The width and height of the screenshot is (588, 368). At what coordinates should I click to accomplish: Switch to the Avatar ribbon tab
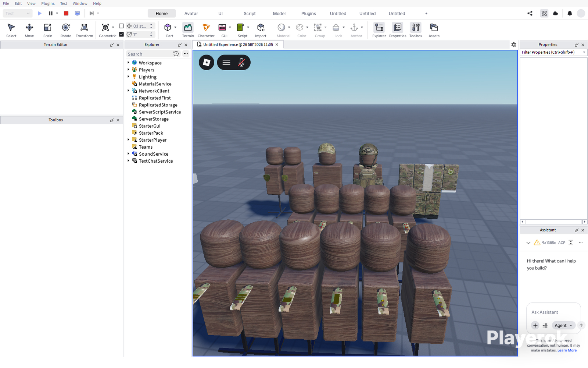point(191,14)
